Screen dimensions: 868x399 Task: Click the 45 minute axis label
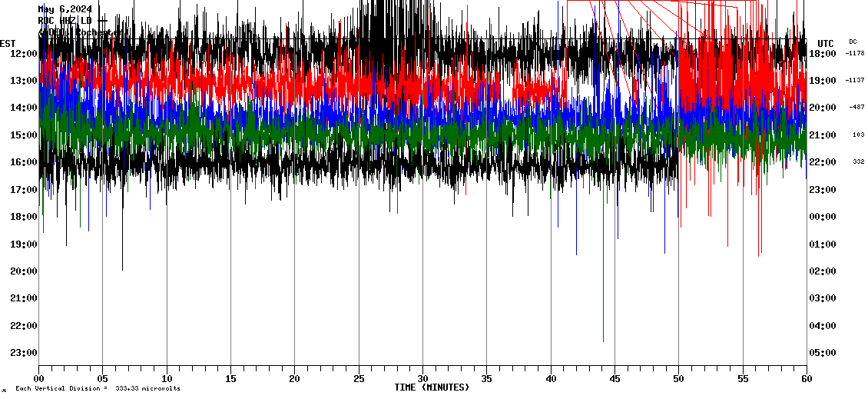615,378
